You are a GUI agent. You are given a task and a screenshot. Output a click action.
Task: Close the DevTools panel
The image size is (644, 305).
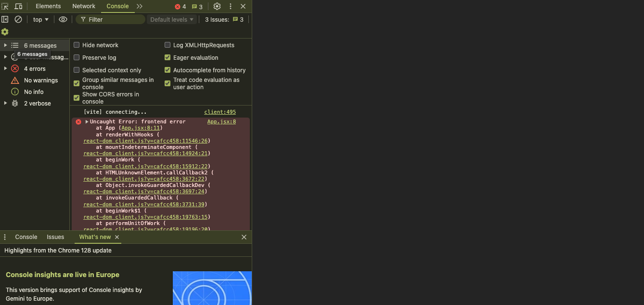[x=243, y=6]
